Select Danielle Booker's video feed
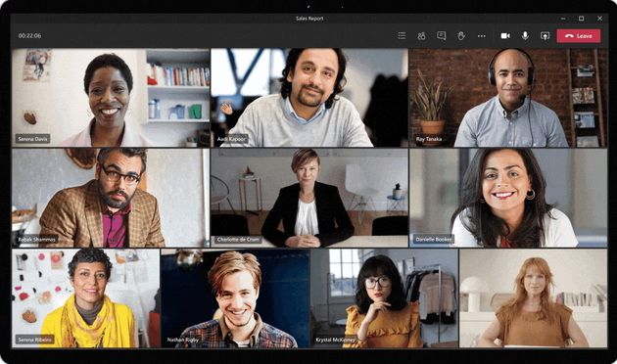Viewport: 617px width, 364px height. (x=508, y=198)
